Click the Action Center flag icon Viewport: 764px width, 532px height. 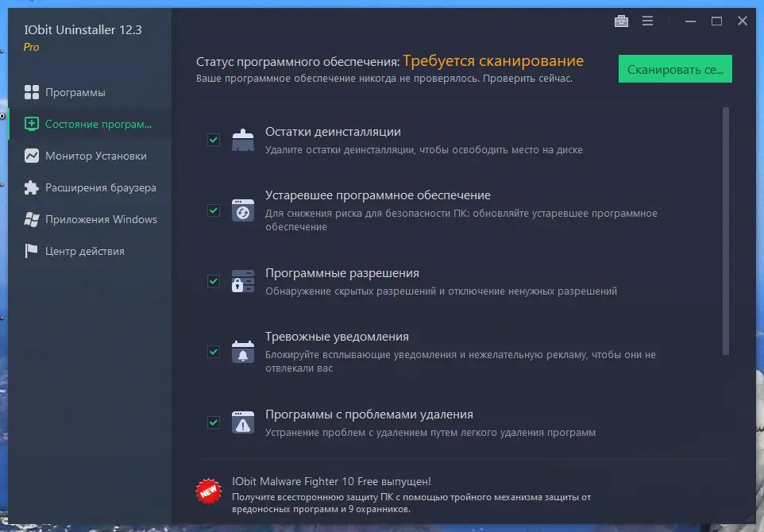tap(32, 251)
